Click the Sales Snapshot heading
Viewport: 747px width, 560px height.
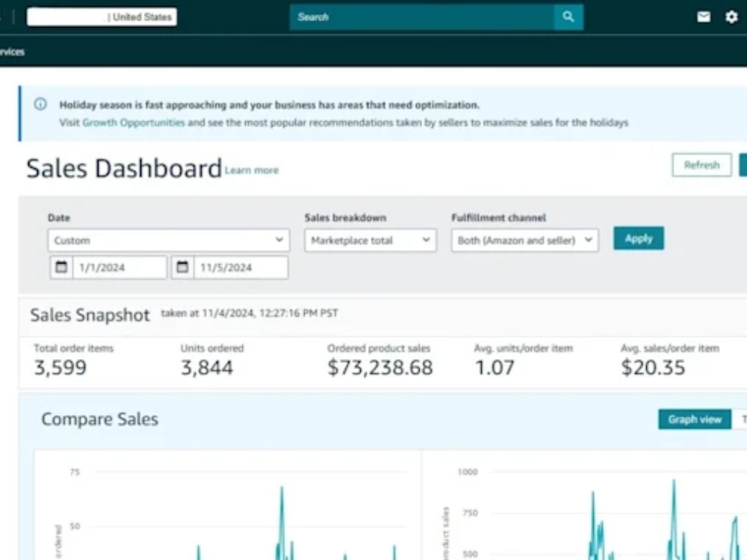tap(90, 315)
